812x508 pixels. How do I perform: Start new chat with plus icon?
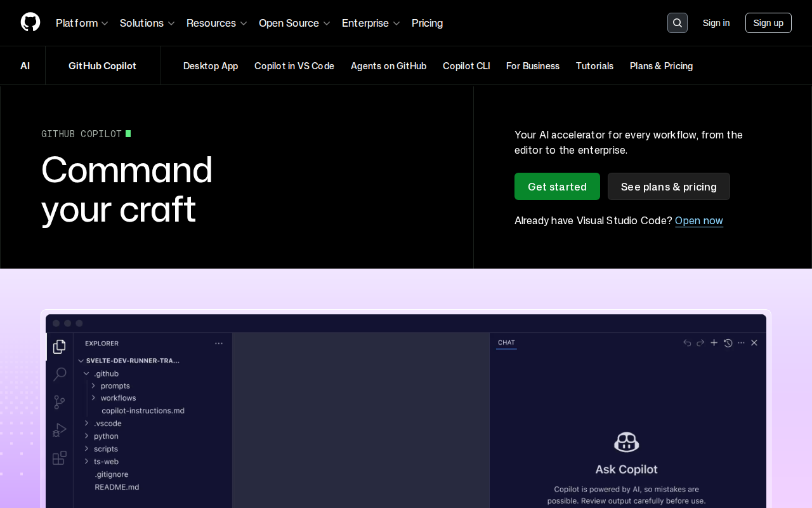tap(714, 343)
